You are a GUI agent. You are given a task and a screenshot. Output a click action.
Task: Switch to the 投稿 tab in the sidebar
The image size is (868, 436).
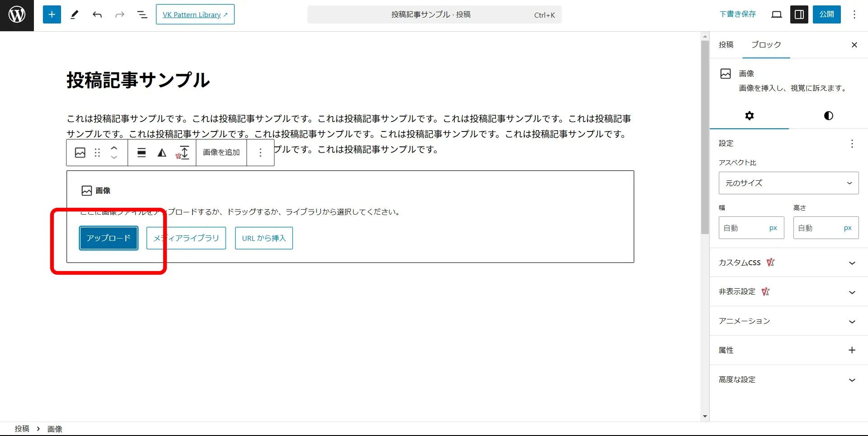pyautogui.click(x=726, y=44)
